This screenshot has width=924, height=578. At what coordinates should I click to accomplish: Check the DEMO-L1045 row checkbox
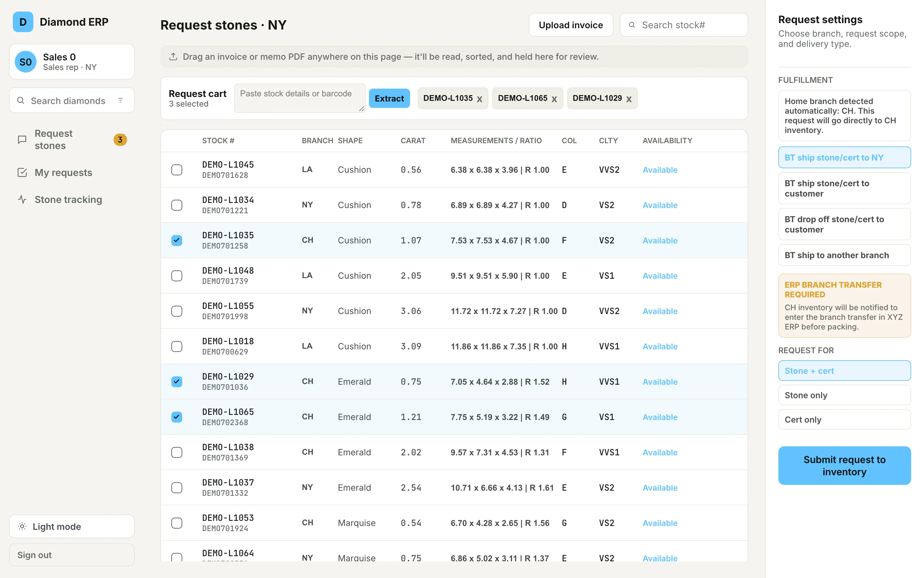177,170
